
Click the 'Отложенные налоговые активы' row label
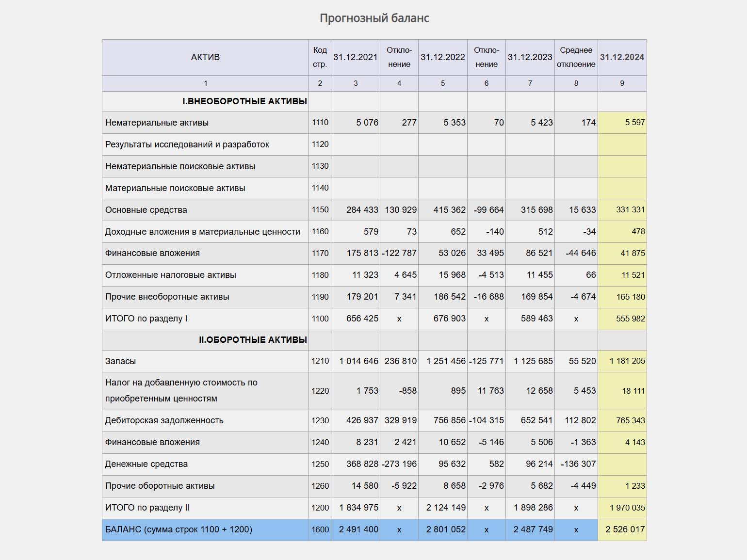(170, 275)
